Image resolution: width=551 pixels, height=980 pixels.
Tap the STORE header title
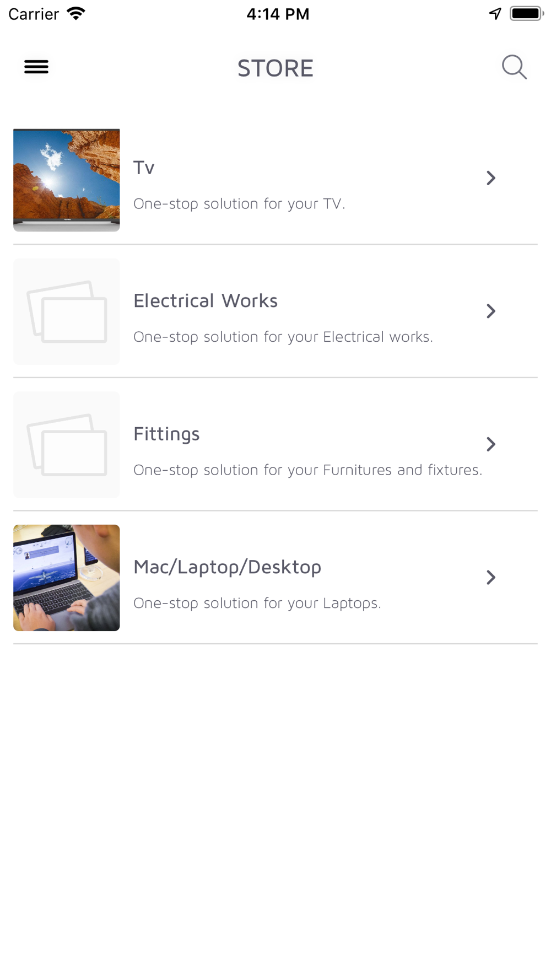pyautogui.click(x=275, y=68)
